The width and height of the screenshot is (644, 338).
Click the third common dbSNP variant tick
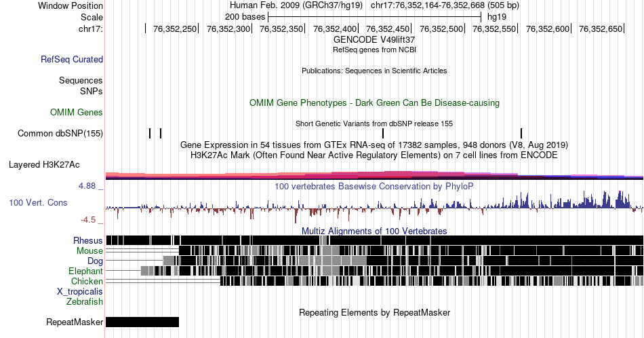click(x=383, y=133)
